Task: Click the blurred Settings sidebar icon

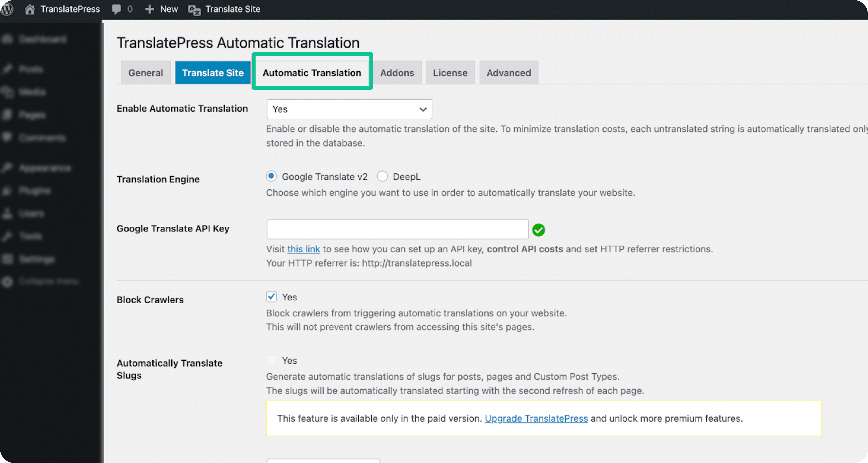Action: click(7, 259)
